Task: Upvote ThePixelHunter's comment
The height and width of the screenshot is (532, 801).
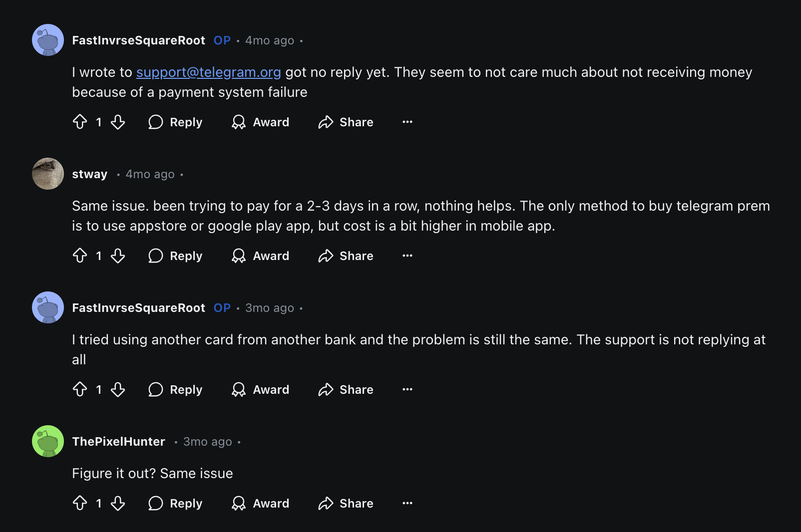Action: point(80,503)
